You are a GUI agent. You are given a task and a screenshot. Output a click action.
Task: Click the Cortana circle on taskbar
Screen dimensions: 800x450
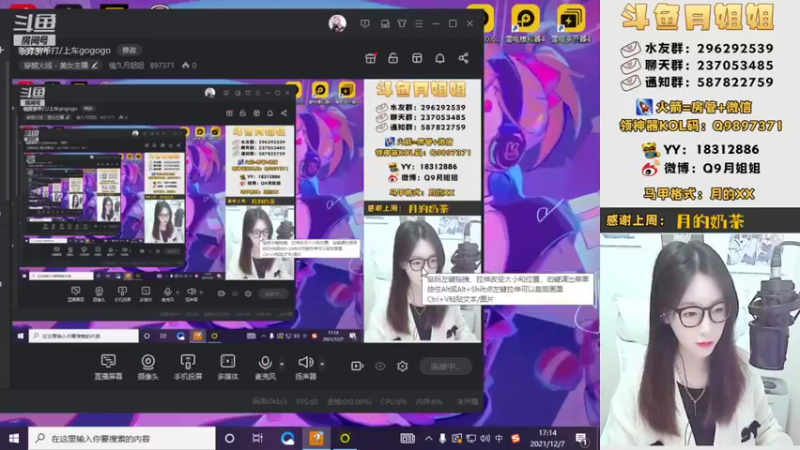(230, 438)
